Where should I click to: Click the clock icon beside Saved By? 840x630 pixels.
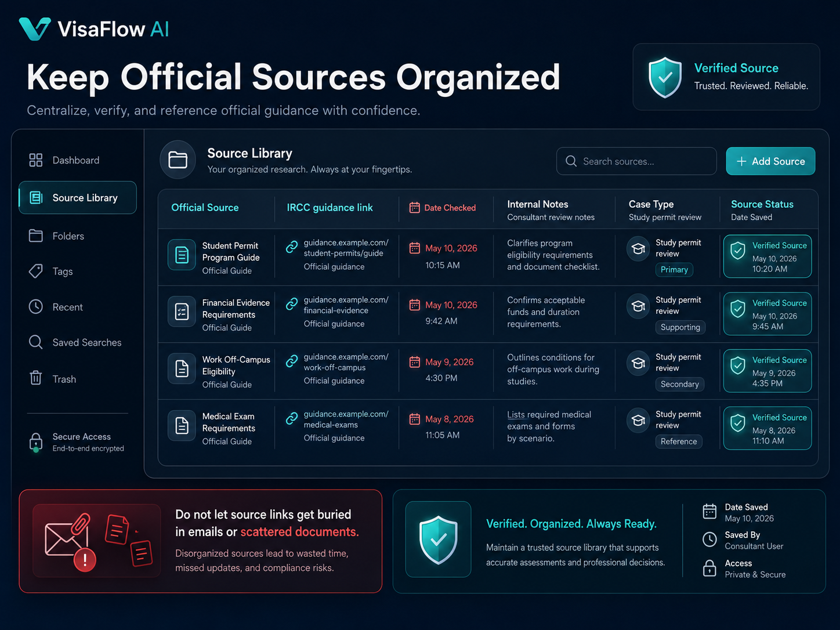point(709,540)
